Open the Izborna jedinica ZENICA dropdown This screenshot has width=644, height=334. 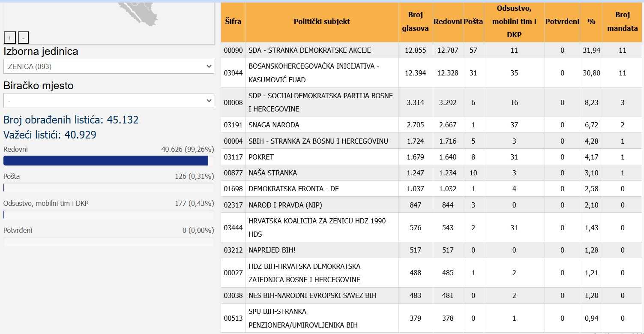[x=109, y=66]
